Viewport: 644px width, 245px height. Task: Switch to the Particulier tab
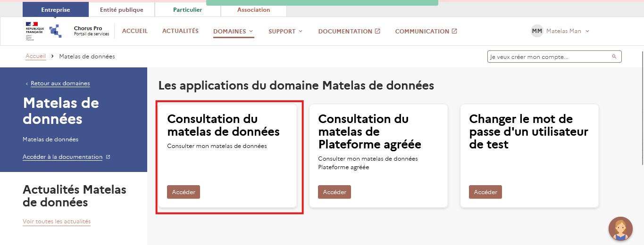(187, 9)
